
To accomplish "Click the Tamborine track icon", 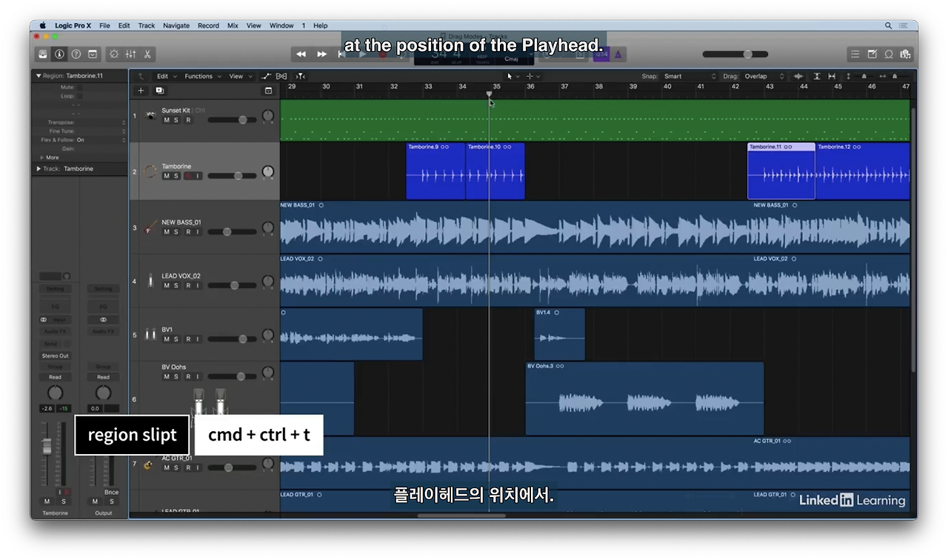I will pos(151,171).
